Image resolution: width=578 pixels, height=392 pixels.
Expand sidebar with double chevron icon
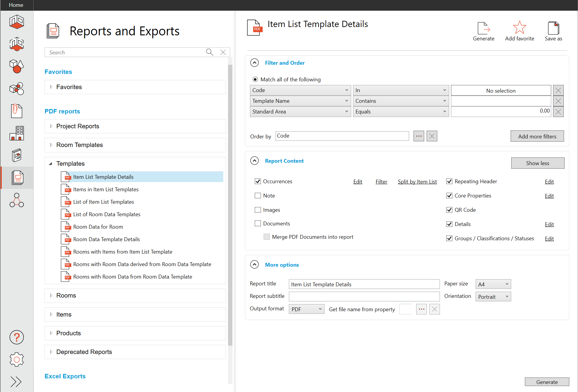click(16, 382)
